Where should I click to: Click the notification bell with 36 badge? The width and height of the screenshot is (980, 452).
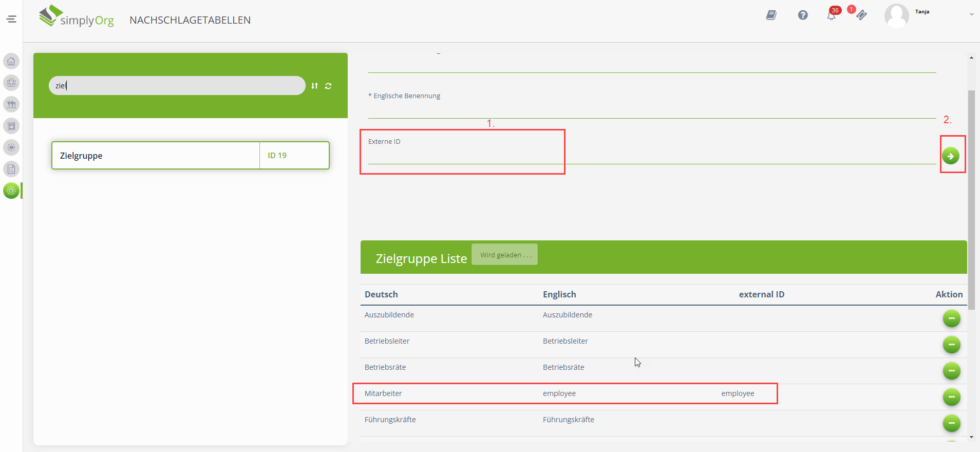(831, 15)
